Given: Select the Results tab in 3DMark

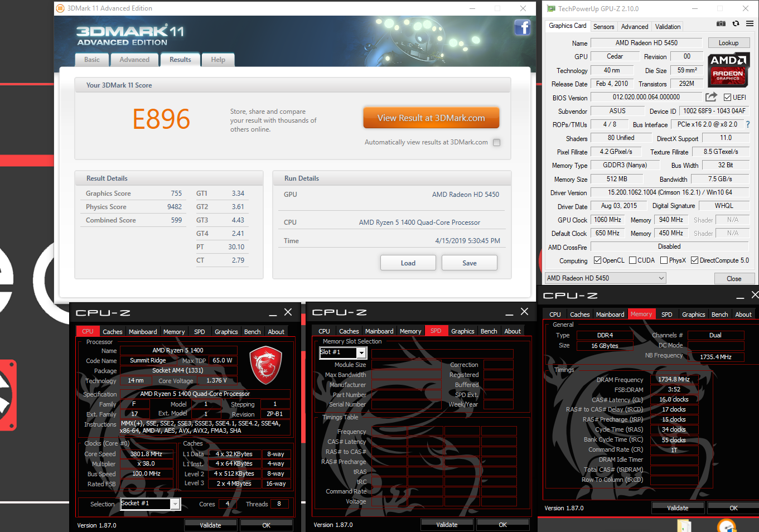Looking at the screenshot, I should (x=180, y=60).
